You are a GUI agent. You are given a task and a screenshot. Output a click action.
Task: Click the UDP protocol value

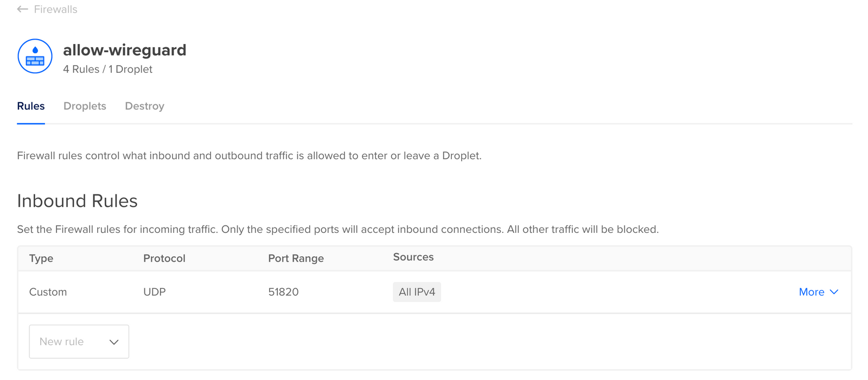click(155, 292)
